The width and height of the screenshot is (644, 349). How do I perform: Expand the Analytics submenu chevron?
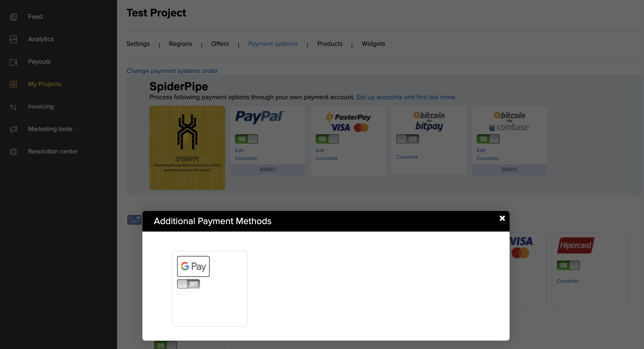click(57, 40)
